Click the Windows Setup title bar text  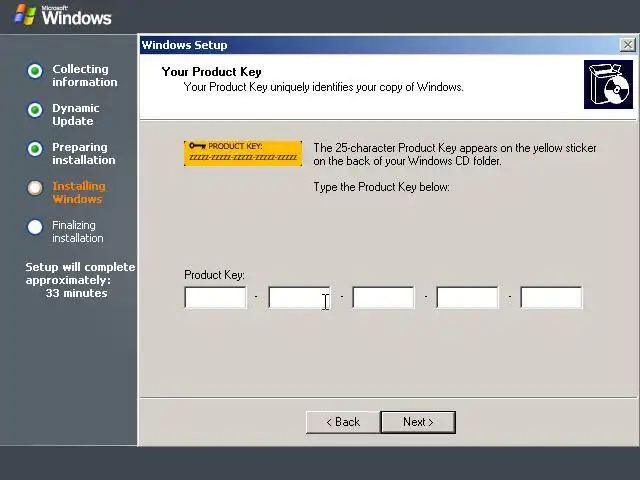(x=184, y=45)
